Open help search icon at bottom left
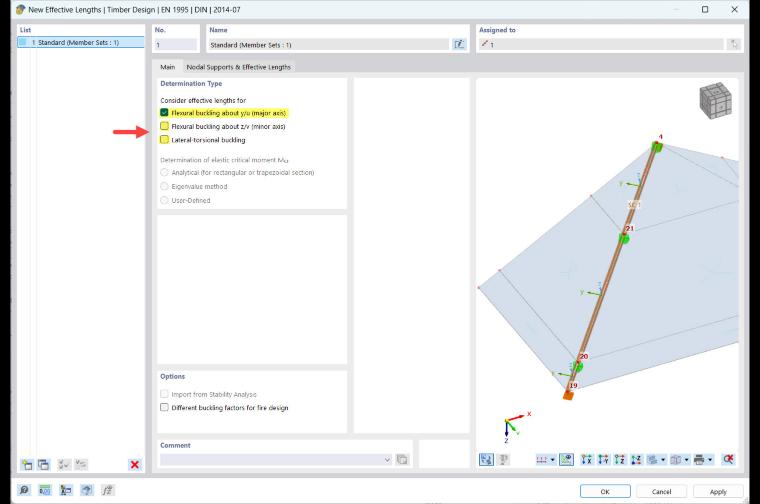The width and height of the screenshot is (760, 504). click(x=24, y=490)
